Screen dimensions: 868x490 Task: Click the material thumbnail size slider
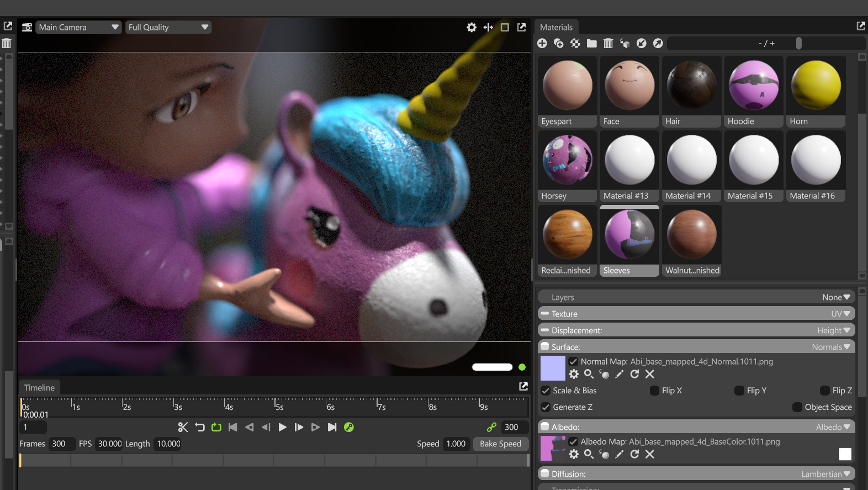pos(798,43)
